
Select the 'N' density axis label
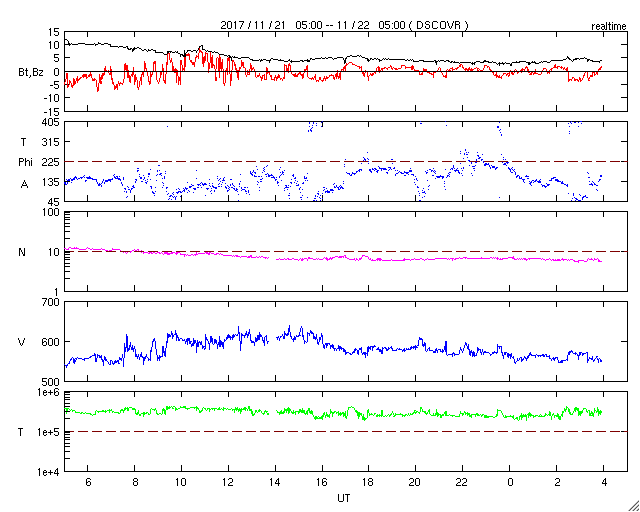click(22, 252)
